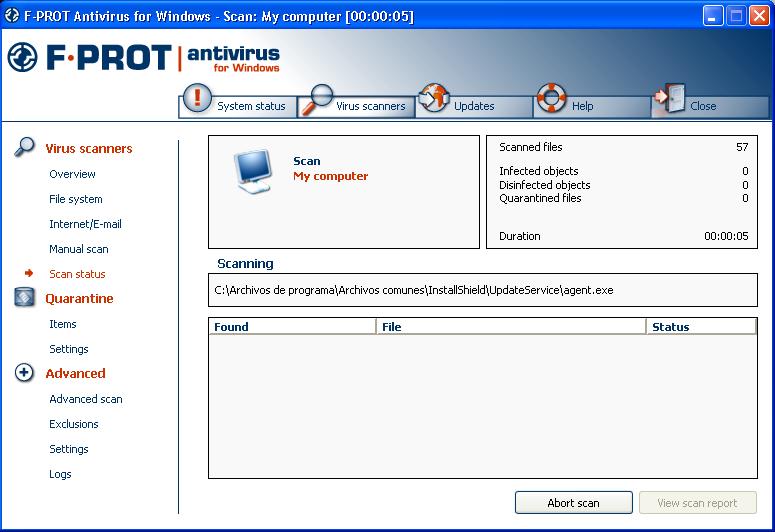Open Internet/E-mail scanner settings

pyautogui.click(x=85, y=224)
